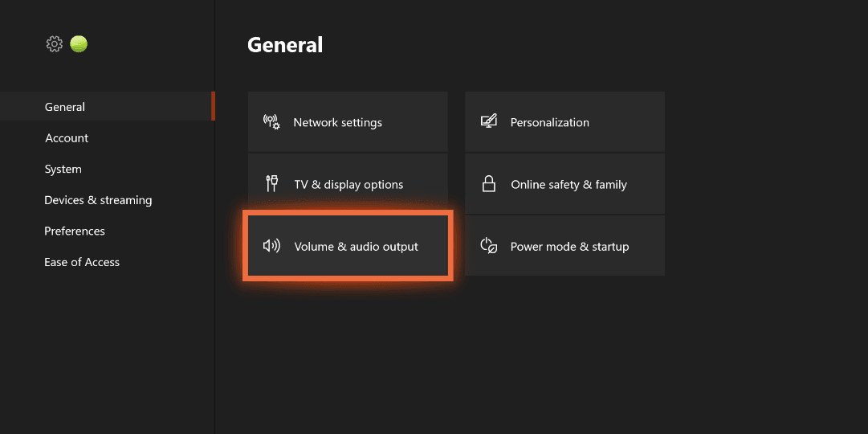Click the network antenna icon
Image resolution: width=868 pixels, height=434 pixels.
271,122
